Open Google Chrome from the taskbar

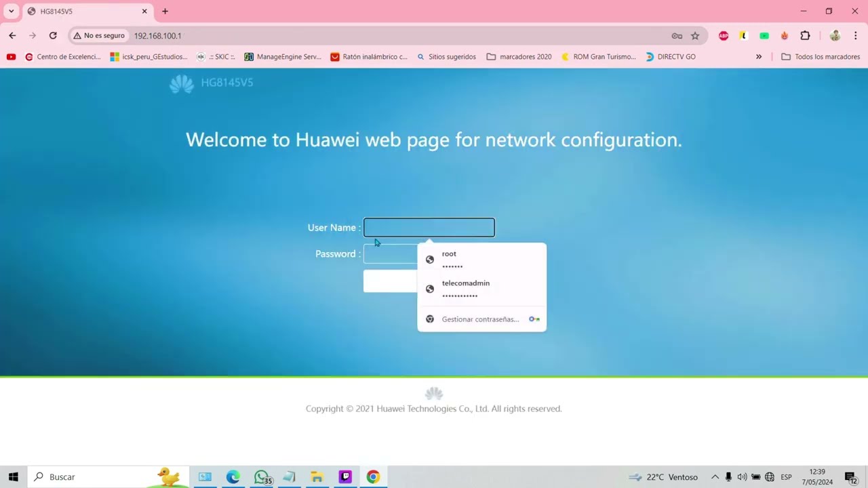(373, 477)
